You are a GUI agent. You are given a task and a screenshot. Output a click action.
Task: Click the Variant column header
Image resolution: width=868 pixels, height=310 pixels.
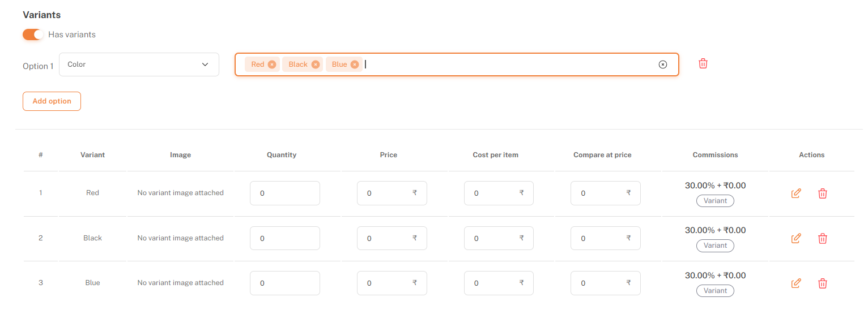pyautogui.click(x=92, y=155)
